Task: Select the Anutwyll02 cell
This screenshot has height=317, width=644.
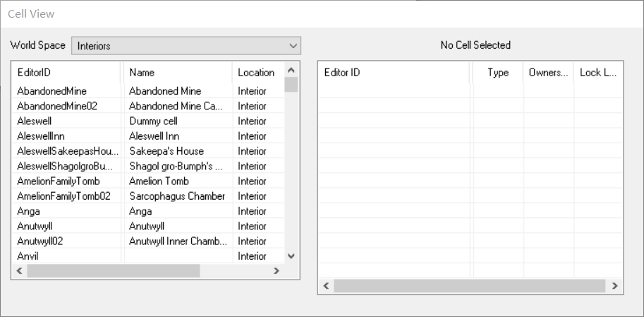Action: 40,241
